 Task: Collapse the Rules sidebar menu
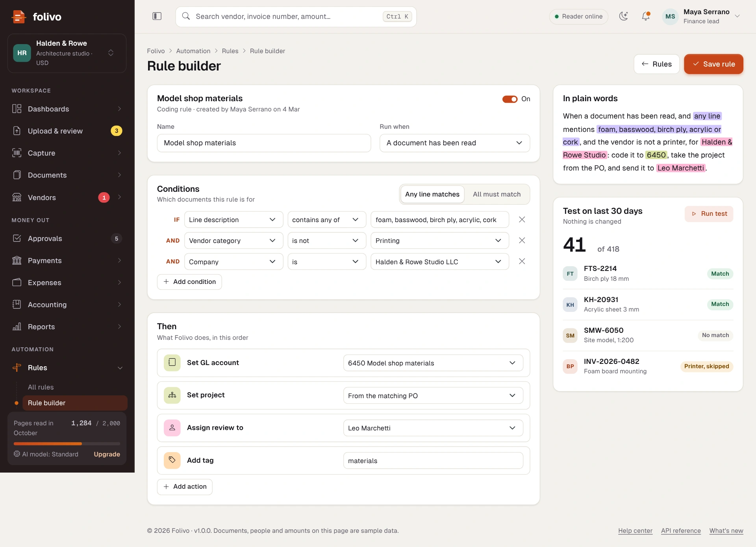click(x=67, y=367)
